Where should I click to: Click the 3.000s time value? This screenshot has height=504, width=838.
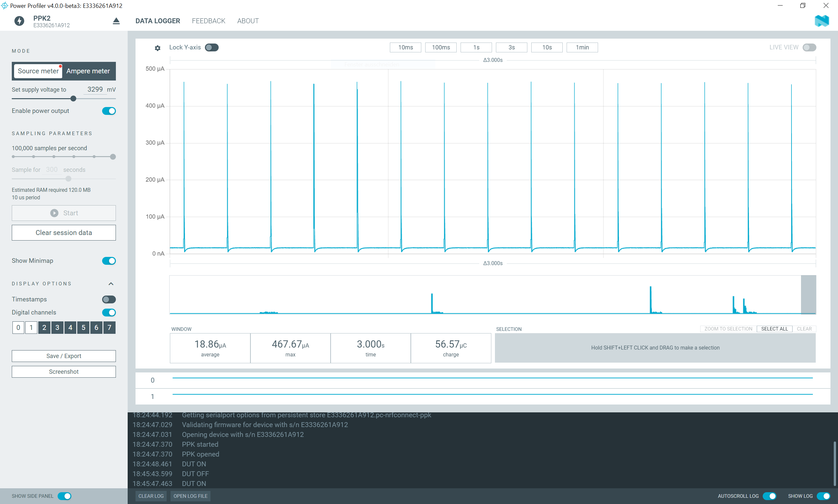(x=371, y=344)
